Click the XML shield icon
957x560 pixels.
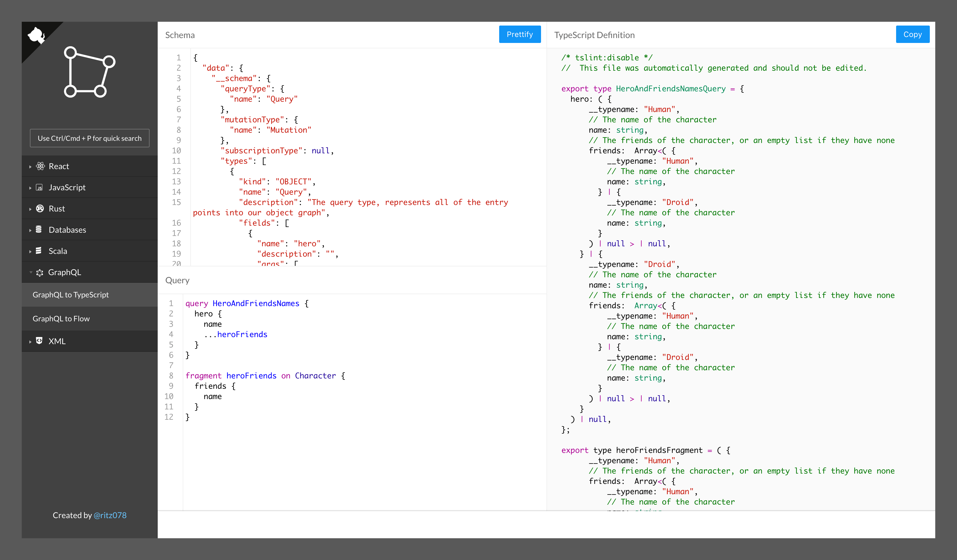click(39, 341)
